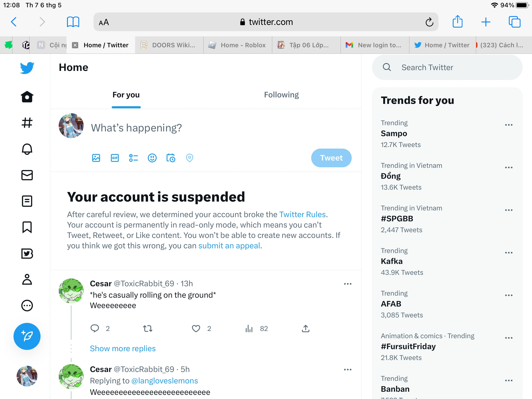The width and height of the screenshot is (532, 399).
Task: Like Cesar's rolling tweet
Action: 196,329
